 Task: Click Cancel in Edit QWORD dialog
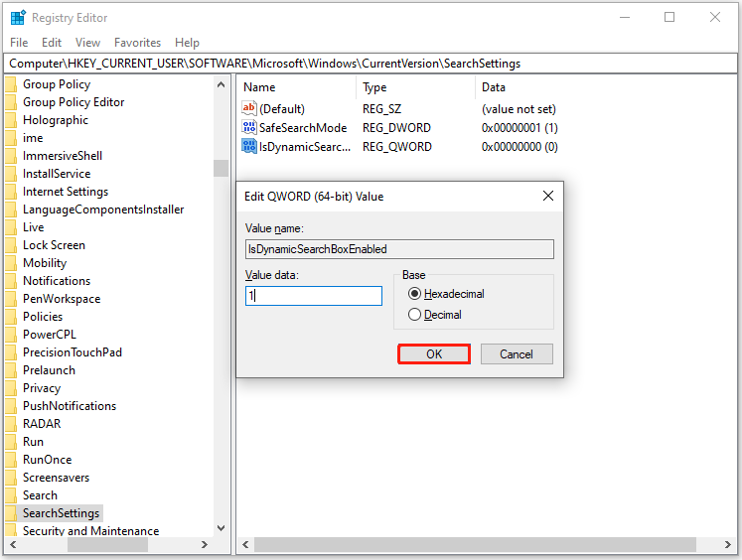pos(517,353)
